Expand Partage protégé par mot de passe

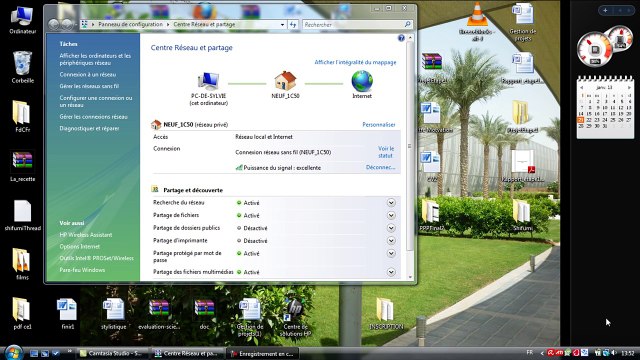[x=391, y=253]
